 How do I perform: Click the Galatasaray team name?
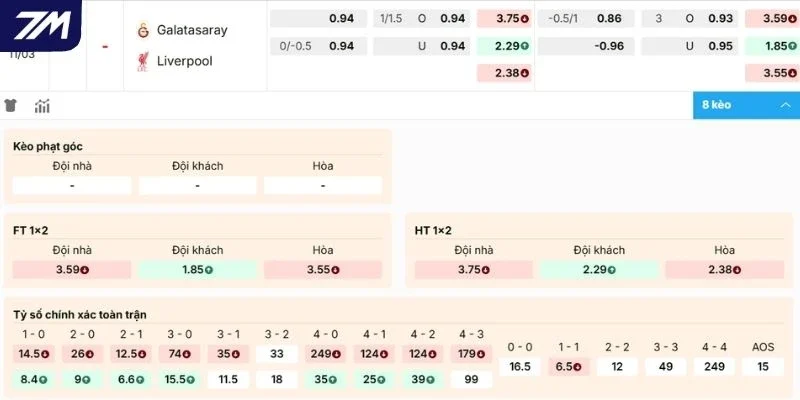[x=192, y=30]
